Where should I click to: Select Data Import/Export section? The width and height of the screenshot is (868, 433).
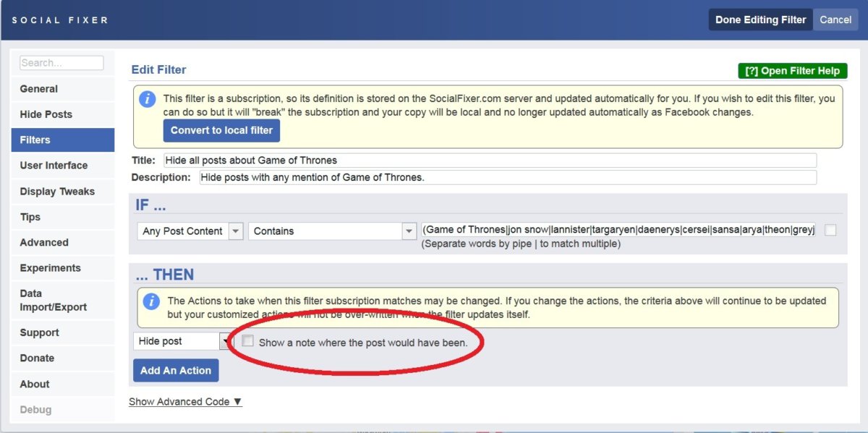[x=53, y=300]
